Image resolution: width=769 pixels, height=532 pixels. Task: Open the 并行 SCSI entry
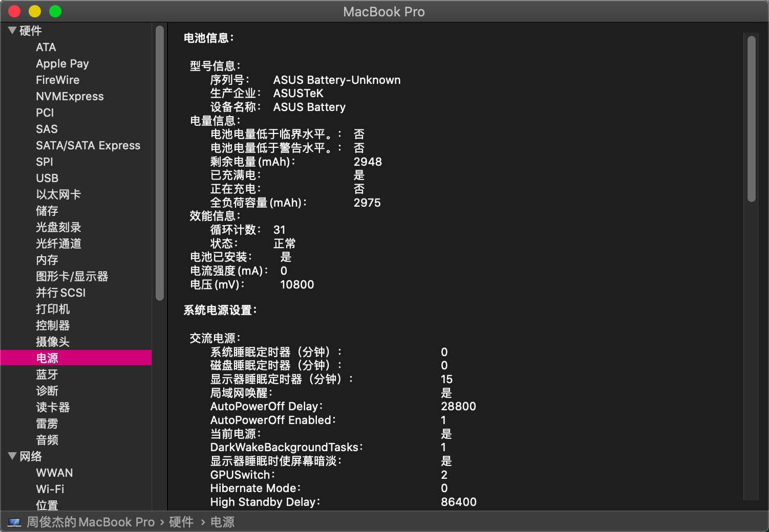coord(61,293)
